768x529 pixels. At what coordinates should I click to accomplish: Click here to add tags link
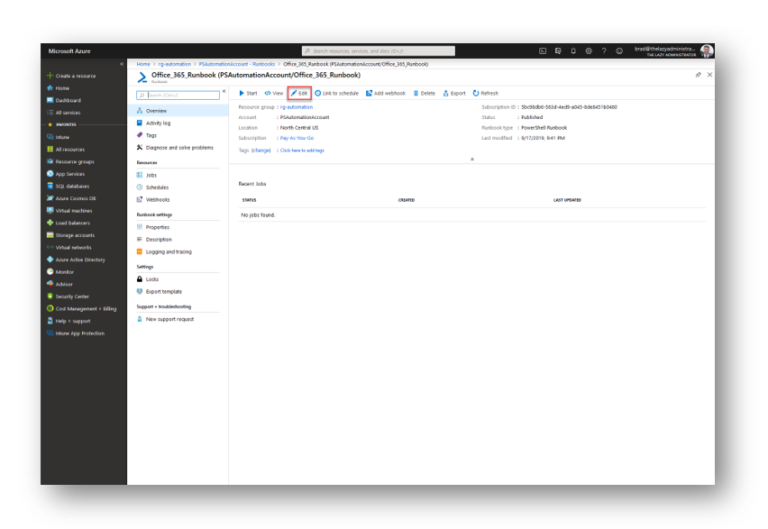pyautogui.click(x=302, y=150)
